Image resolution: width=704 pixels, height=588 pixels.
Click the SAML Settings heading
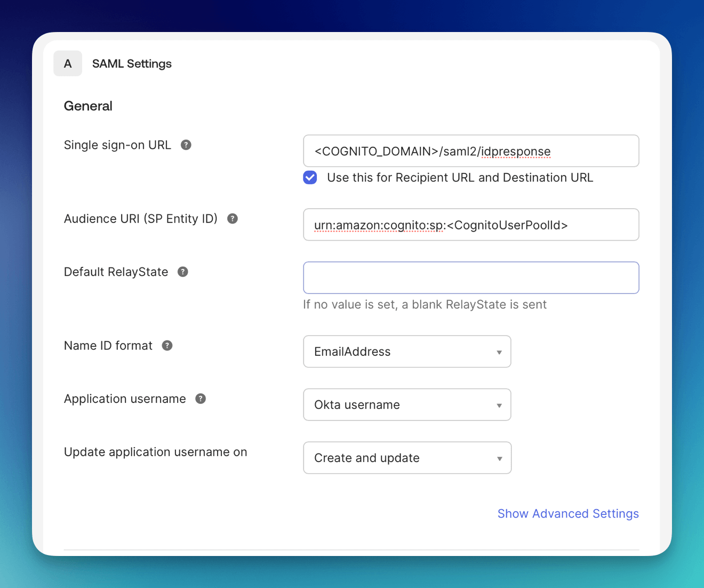coord(132,63)
